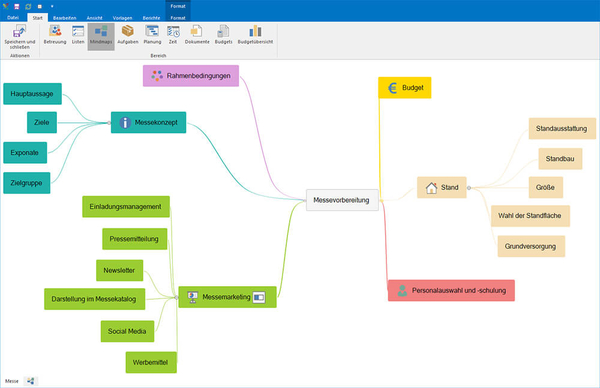This screenshot has height=388, width=600.
Task: Switch to the Vorlagen ribbon tab
Action: 122,18
